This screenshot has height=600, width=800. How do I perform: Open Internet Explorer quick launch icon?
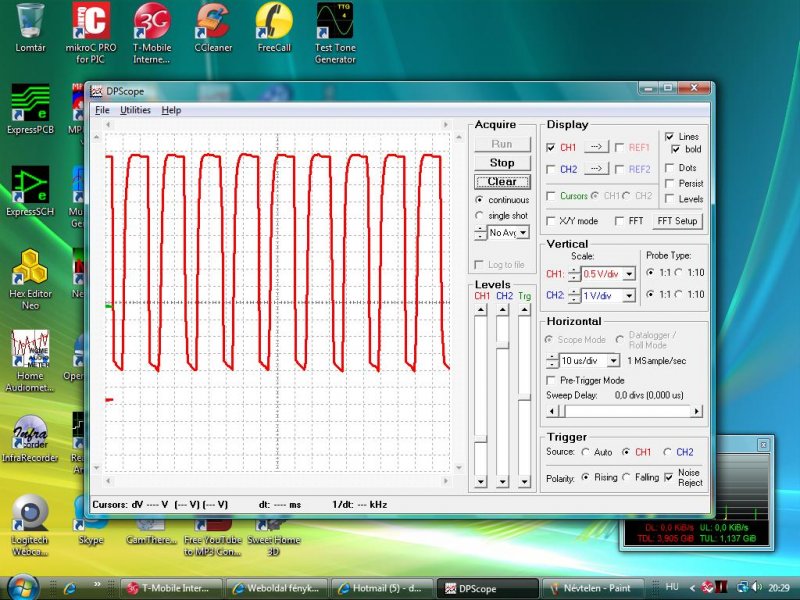[69, 588]
